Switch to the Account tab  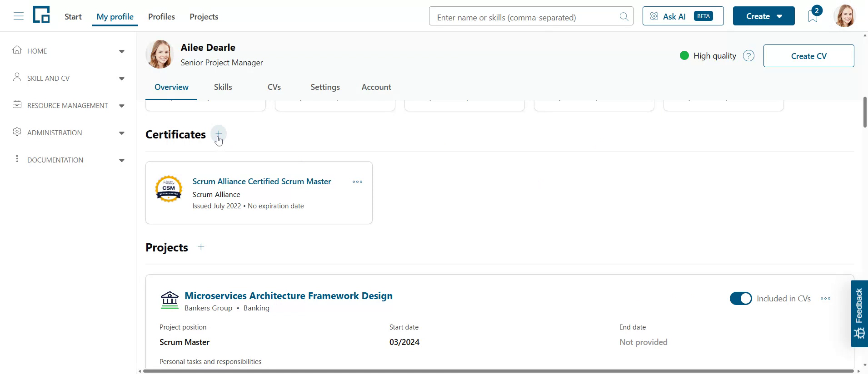376,87
